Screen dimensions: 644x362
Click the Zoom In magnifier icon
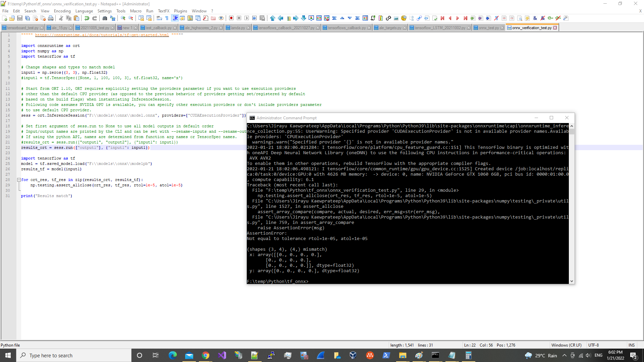(123, 18)
